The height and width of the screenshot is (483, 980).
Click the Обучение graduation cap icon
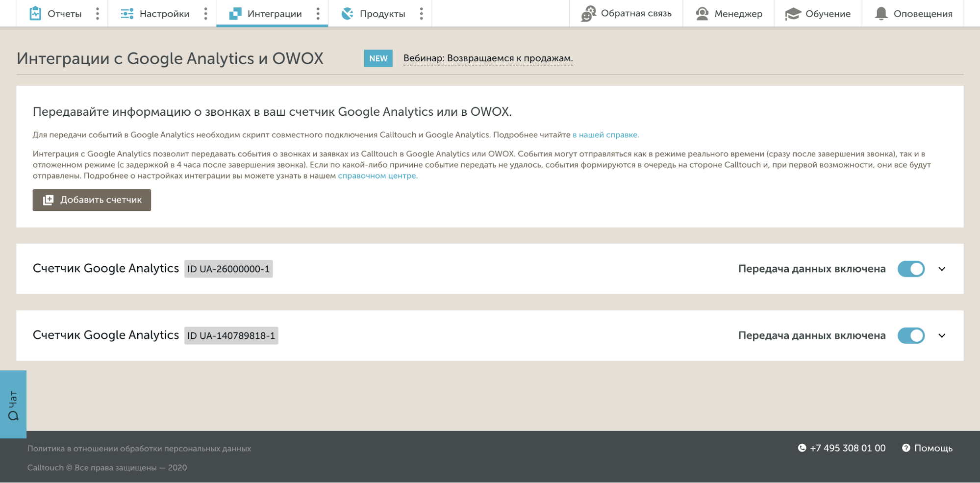pos(792,14)
